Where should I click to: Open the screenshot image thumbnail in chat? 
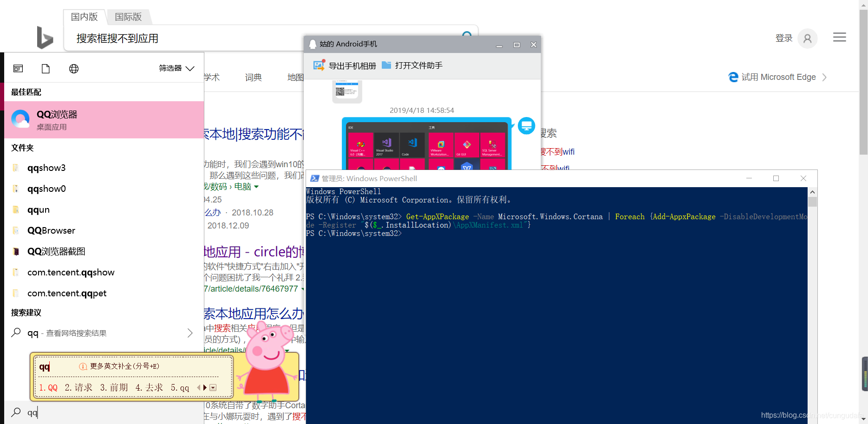click(427, 144)
